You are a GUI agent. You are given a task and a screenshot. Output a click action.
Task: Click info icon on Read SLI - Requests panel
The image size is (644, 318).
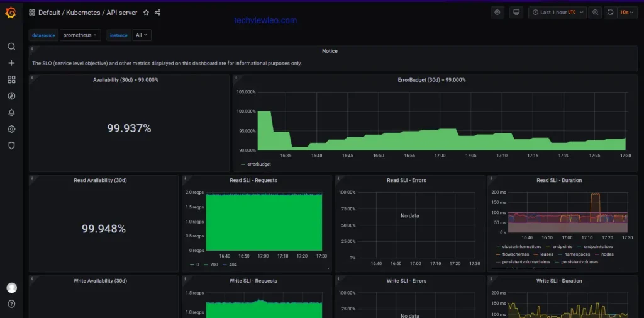[185, 178]
